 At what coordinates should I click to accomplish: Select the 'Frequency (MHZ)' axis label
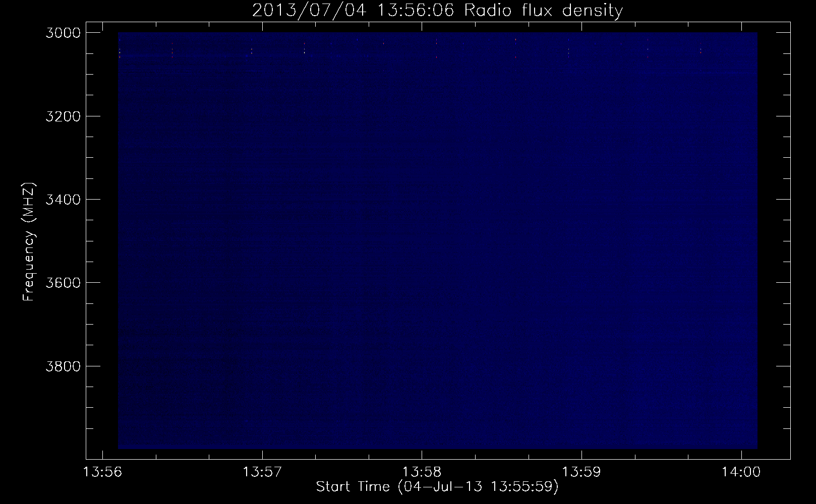[x=29, y=241]
